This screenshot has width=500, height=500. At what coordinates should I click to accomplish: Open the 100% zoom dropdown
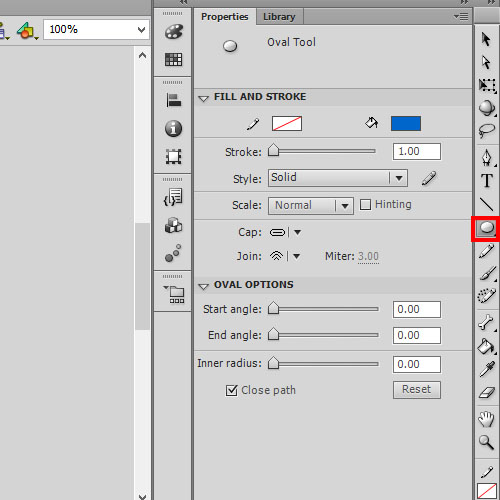[x=96, y=30]
